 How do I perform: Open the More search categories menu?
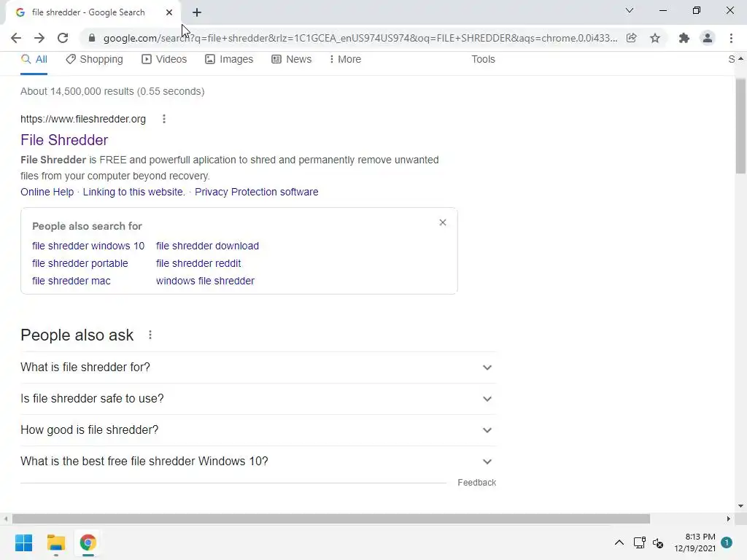(x=345, y=60)
